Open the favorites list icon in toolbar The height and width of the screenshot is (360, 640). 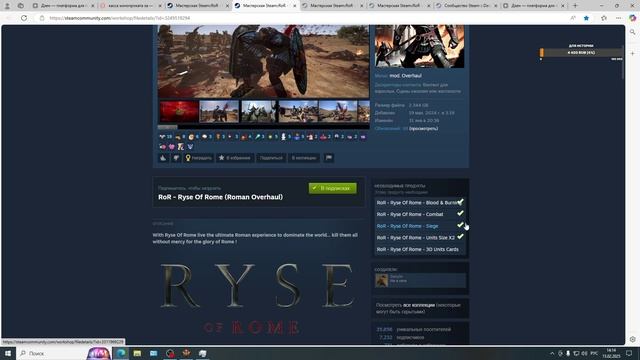[x=604, y=18]
